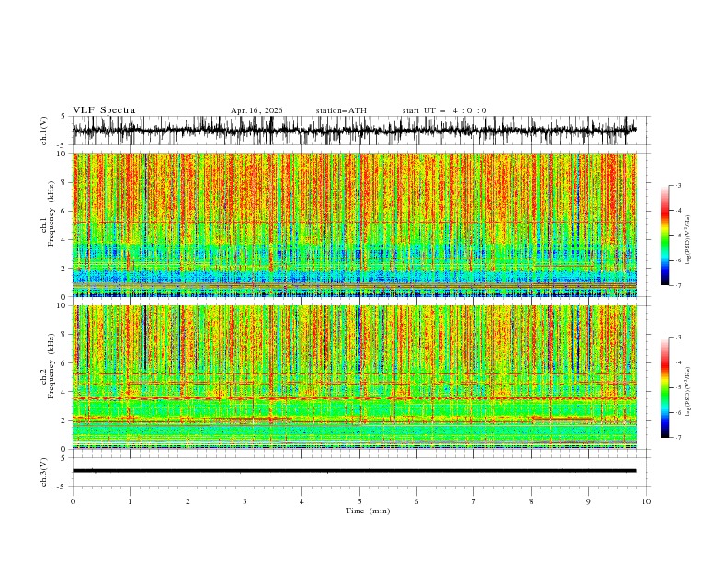Viewport: 728px width, 563px height.
Task: Click the "ch.1(V)" axis label
Action: click(x=44, y=131)
